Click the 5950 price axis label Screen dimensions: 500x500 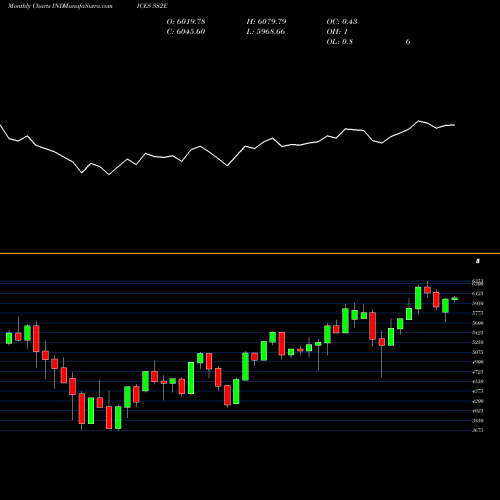click(x=478, y=303)
